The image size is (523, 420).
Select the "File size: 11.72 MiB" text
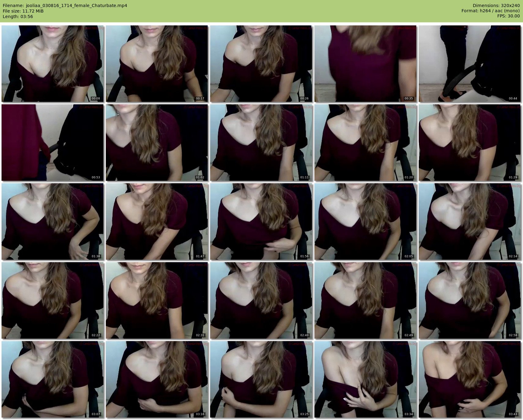(23, 11)
